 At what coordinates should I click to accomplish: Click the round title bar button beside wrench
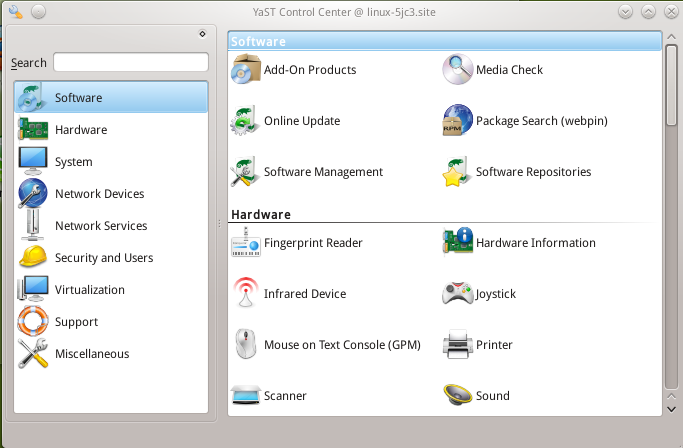tap(38, 12)
